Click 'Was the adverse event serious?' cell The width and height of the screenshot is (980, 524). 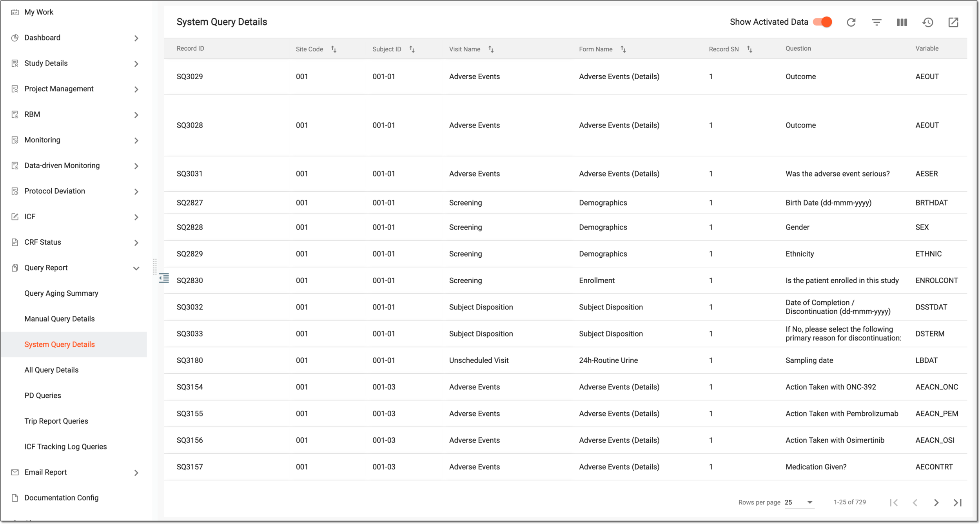[837, 174]
